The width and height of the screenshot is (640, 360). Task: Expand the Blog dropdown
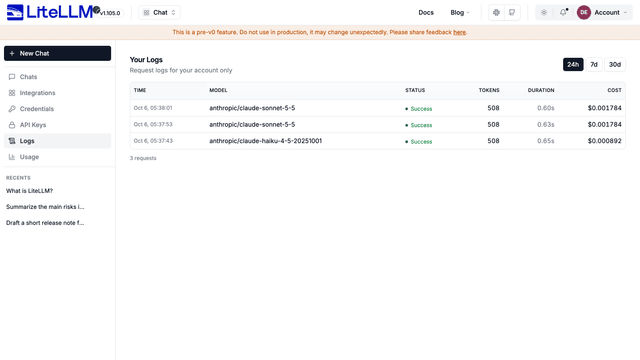click(x=460, y=13)
